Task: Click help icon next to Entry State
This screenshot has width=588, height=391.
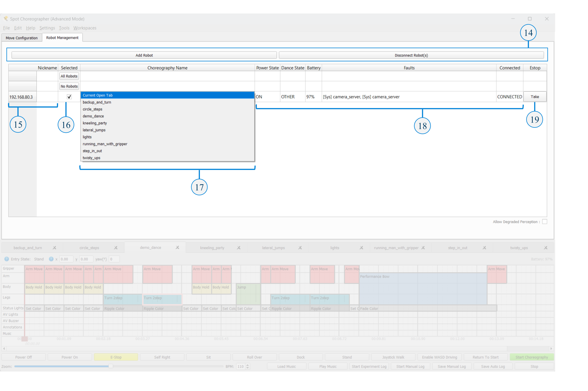Action: click(7, 259)
